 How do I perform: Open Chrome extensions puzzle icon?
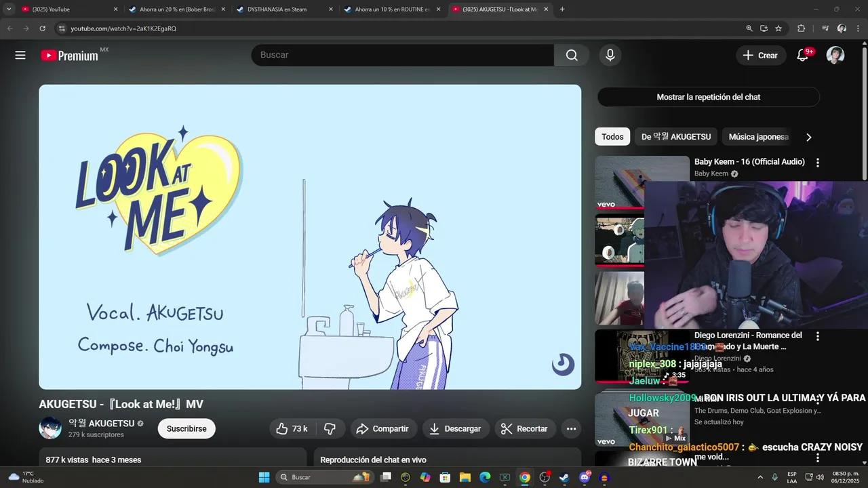tap(801, 28)
